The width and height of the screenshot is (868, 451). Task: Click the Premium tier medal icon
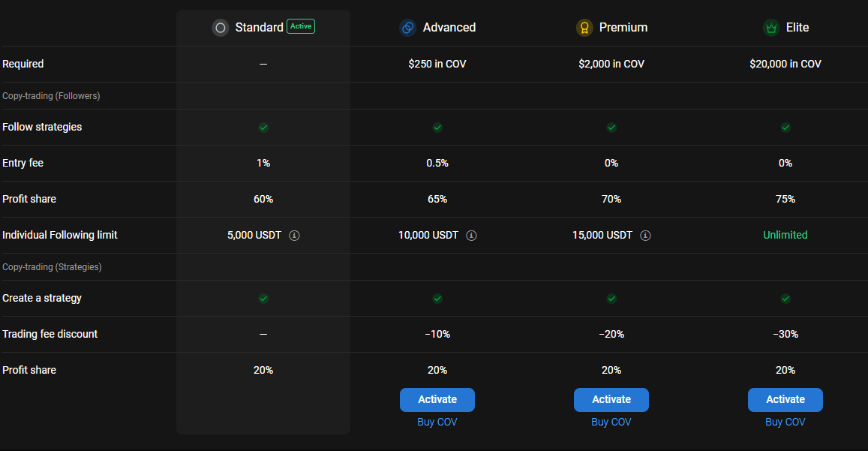tap(584, 28)
